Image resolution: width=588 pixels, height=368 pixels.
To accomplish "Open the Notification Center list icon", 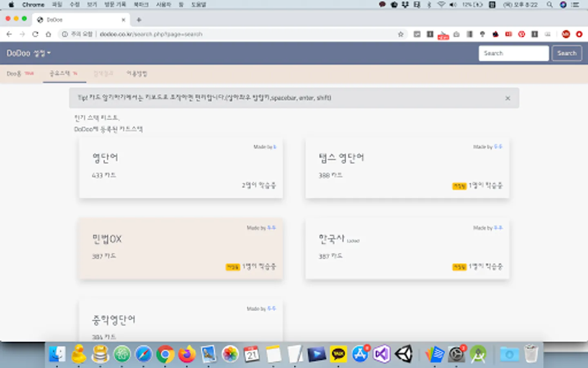I will (x=576, y=4).
